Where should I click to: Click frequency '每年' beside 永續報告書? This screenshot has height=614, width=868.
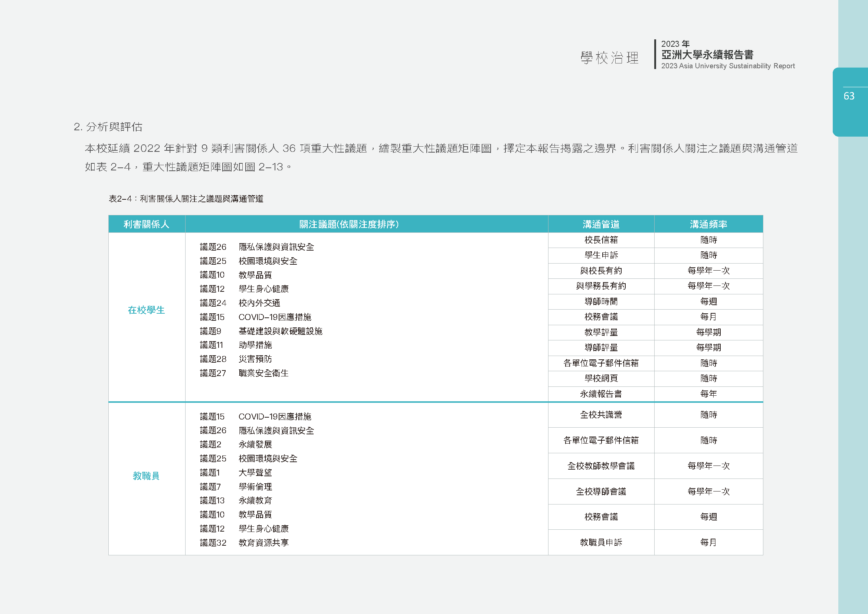(x=708, y=394)
